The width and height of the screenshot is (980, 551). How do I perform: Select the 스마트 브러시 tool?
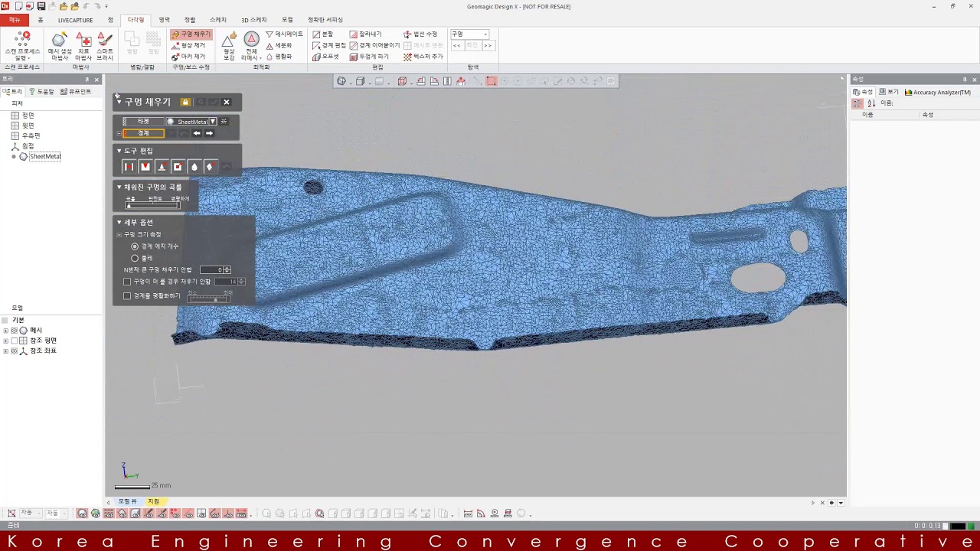click(x=105, y=46)
